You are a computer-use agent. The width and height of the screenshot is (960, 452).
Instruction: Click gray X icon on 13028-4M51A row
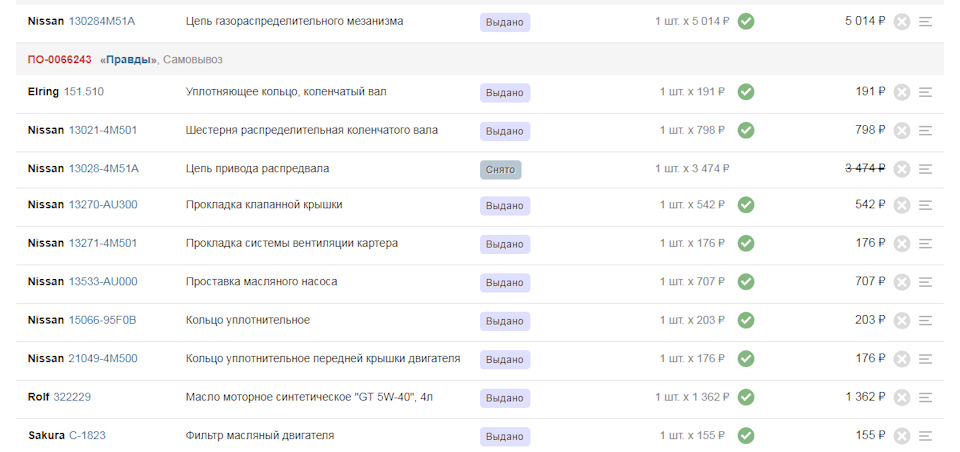(901, 169)
